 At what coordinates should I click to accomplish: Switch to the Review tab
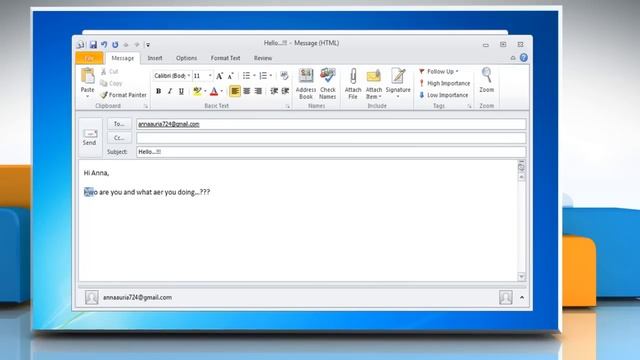click(263, 58)
